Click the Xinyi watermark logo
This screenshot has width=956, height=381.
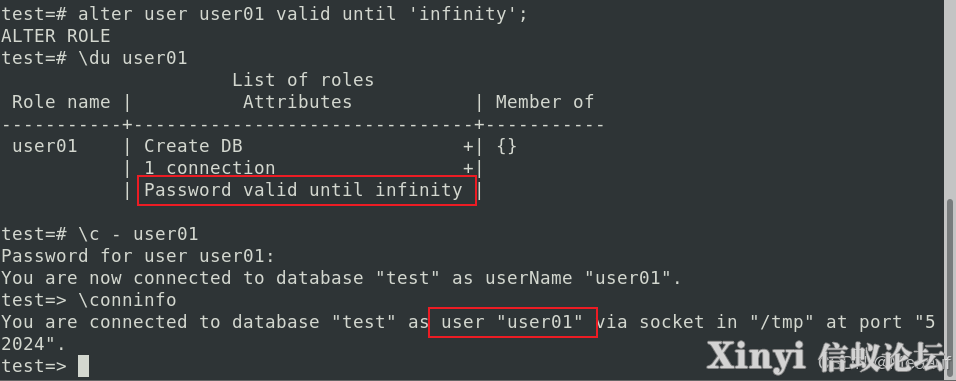point(824,355)
